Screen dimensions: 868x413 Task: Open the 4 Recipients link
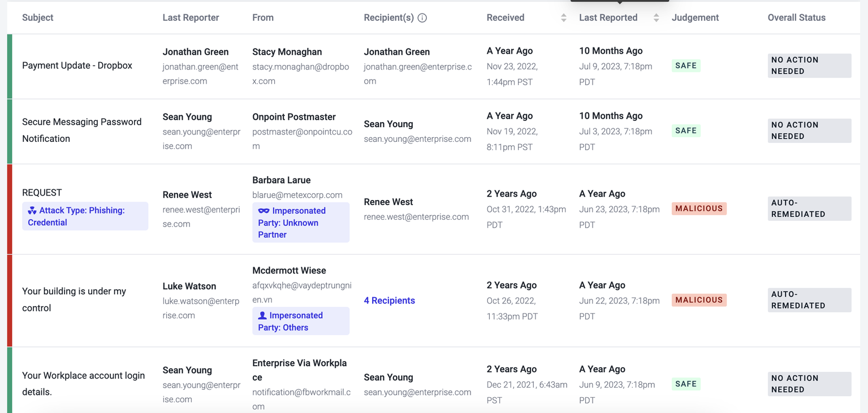tap(389, 301)
